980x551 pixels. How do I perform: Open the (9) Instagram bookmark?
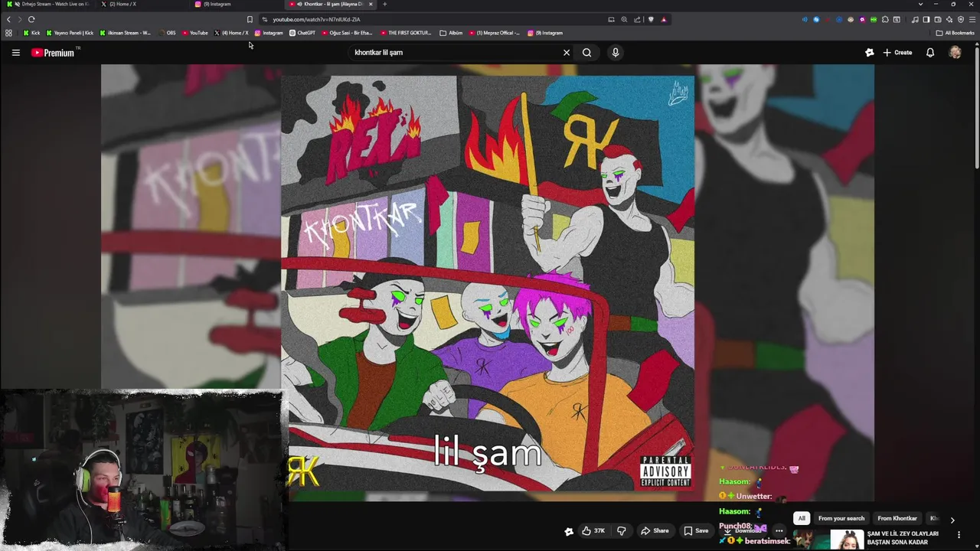point(545,33)
